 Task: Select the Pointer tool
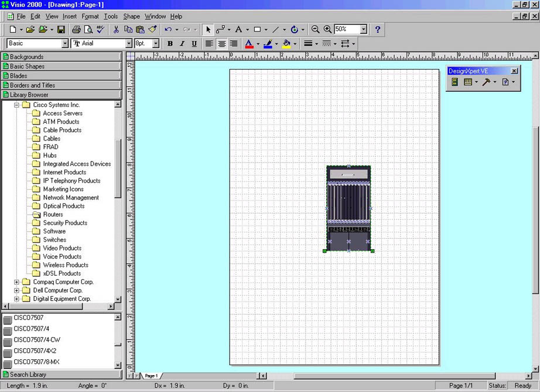[209, 29]
